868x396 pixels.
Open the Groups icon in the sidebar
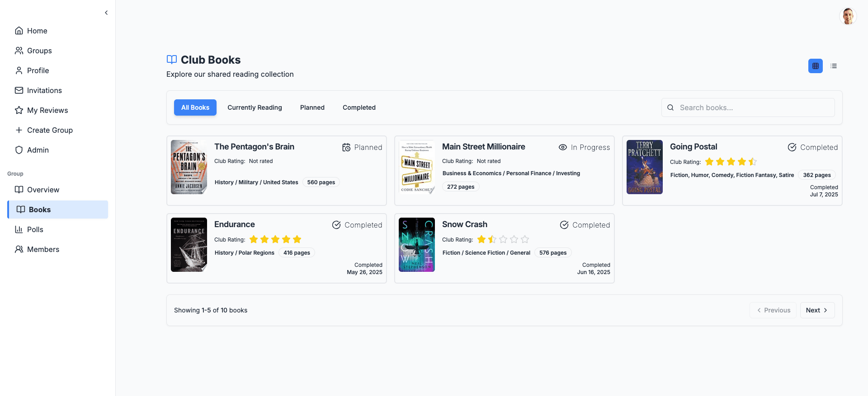(19, 51)
